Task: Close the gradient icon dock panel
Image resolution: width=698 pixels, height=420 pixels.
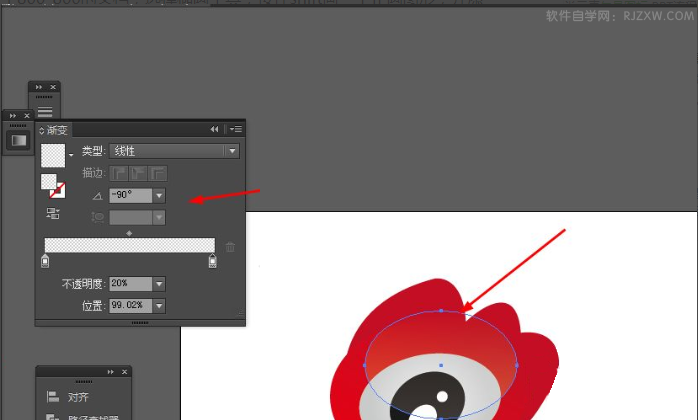Action: pyautogui.click(x=27, y=116)
